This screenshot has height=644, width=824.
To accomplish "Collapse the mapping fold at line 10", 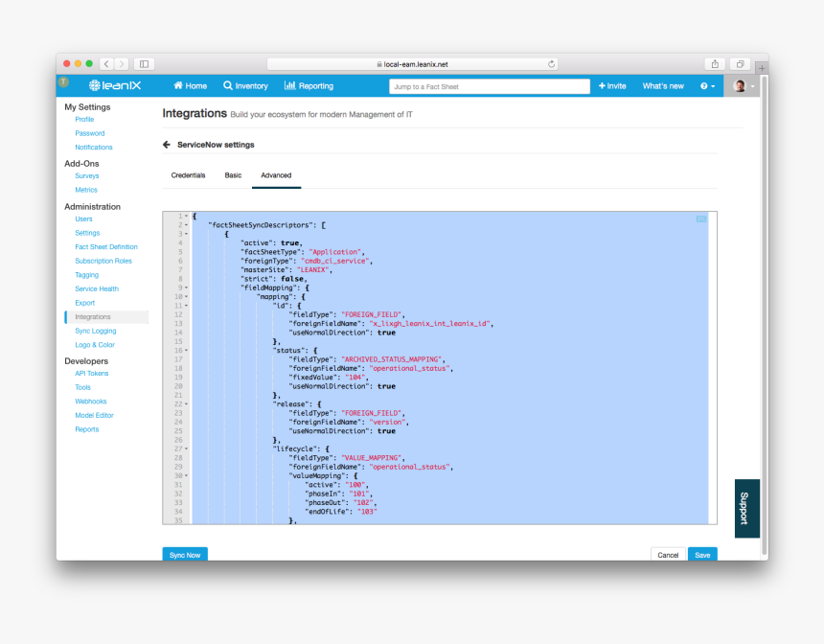I will point(186,296).
